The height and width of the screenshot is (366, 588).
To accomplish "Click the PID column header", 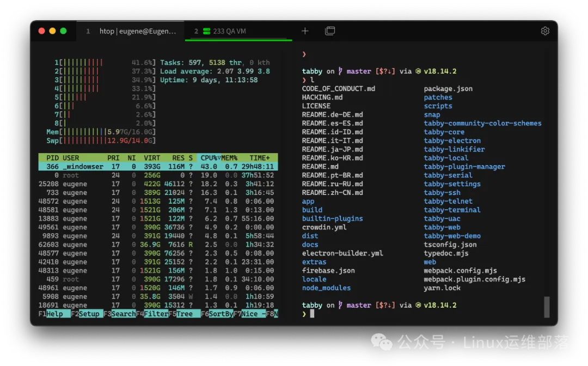I will click(52, 158).
